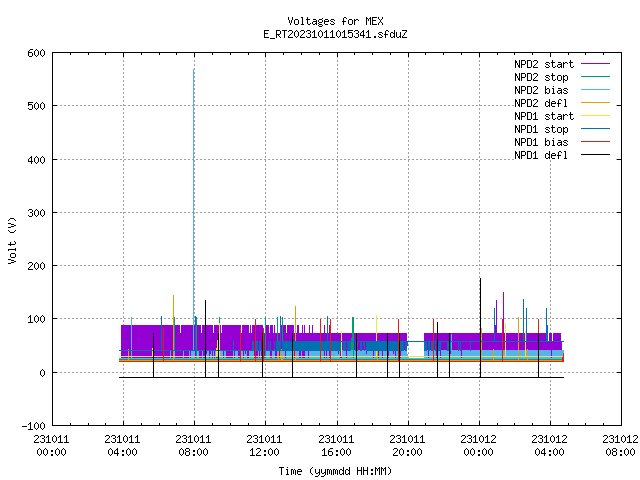Screen dimensions: 640x480
Task: Click the '231012 04:00' x-axis tick label
Action: click(549, 446)
